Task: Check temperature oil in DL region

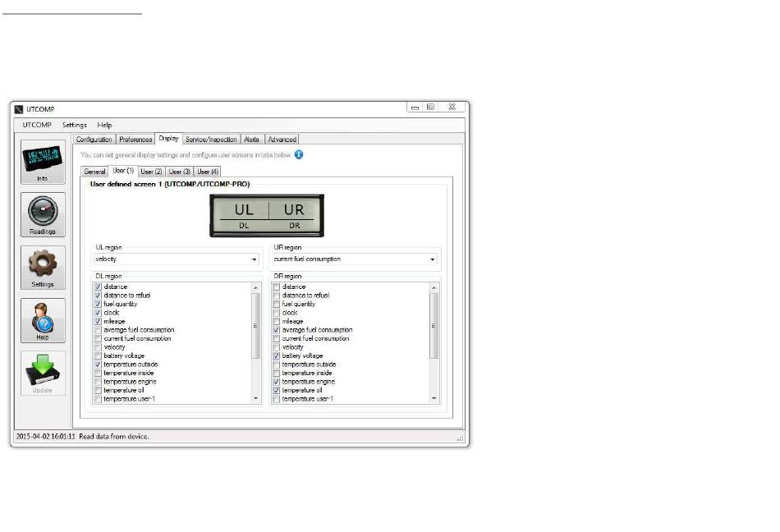Action: click(98, 390)
